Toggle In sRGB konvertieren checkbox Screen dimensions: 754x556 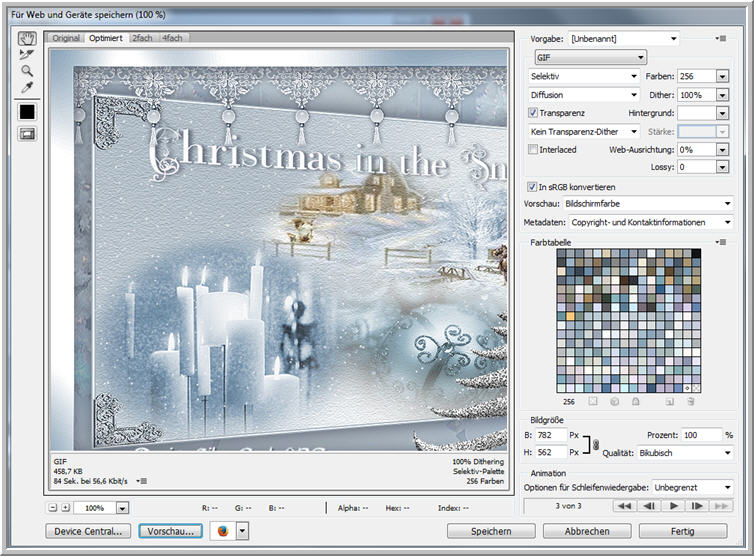coord(532,187)
